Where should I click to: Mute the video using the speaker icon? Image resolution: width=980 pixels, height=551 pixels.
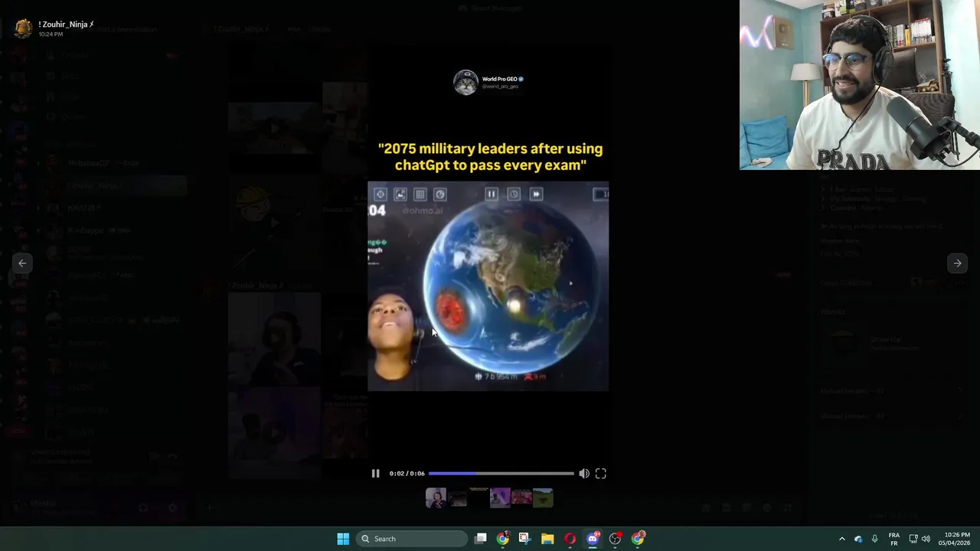(584, 474)
